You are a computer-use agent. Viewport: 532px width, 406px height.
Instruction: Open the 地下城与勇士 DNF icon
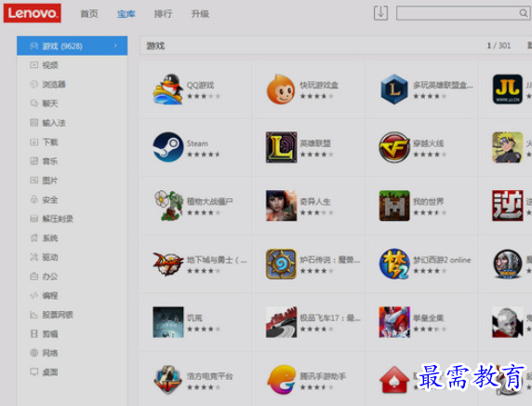(168, 264)
